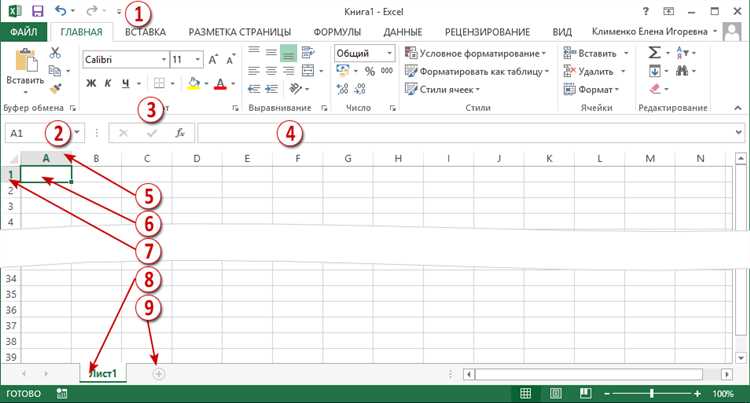Toggle italic К formatting
This screenshot has height=403, width=750.
point(108,84)
